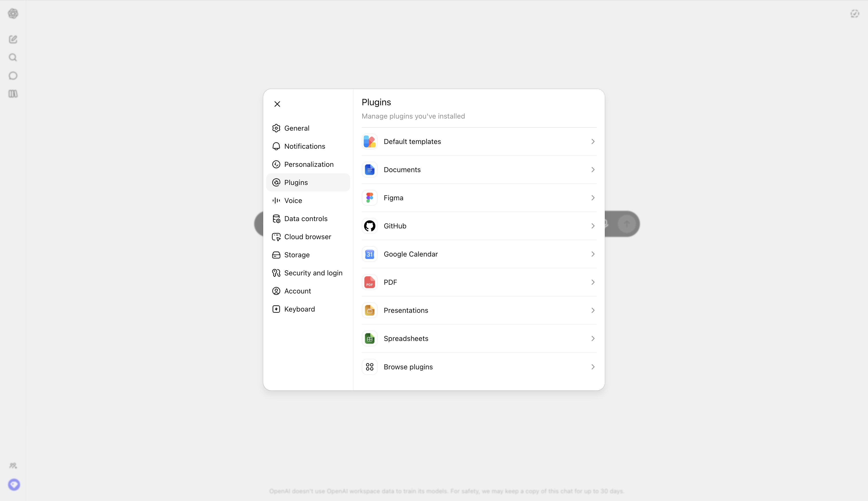The height and width of the screenshot is (501, 868).
Task: Open the Presentations plugin label
Action: (406, 310)
